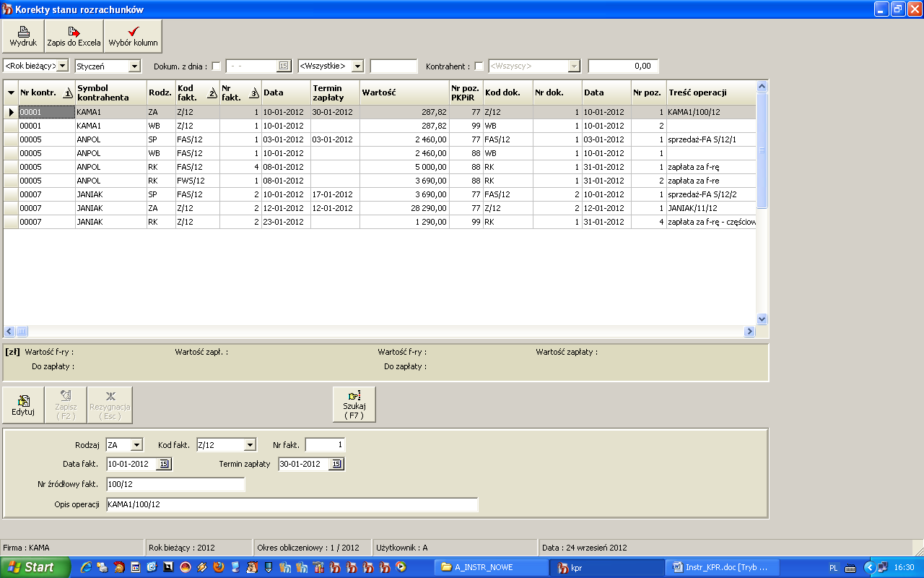
Task: Click the Nr fakt. input field in form
Action: point(326,444)
